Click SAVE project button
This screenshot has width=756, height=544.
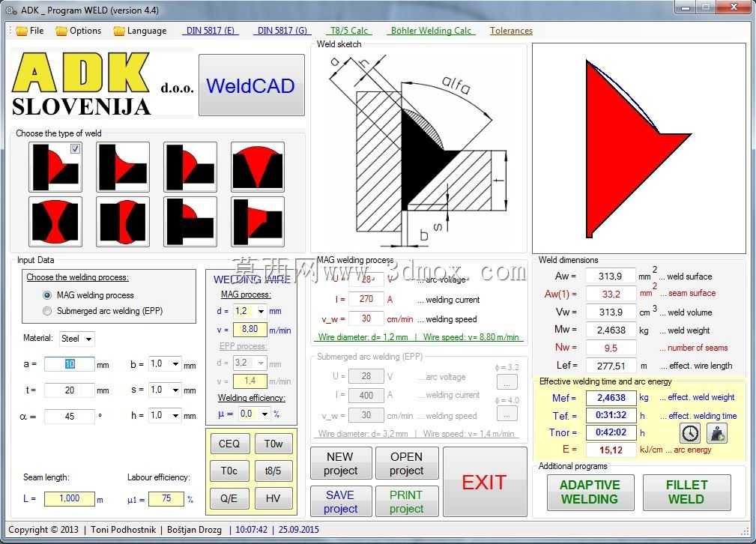(x=341, y=501)
